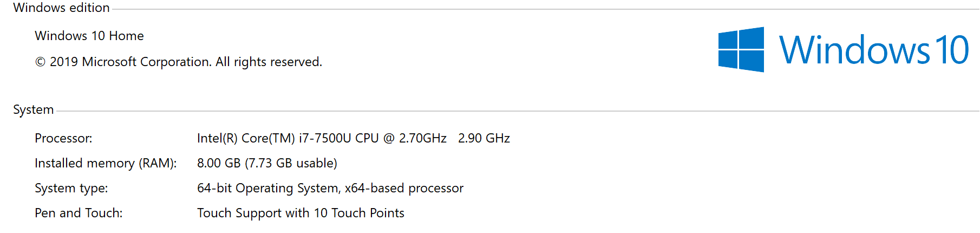The width and height of the screenshot is (980, 233).
Task: Click the "x64-based processor" text
Action: point(404,188)
